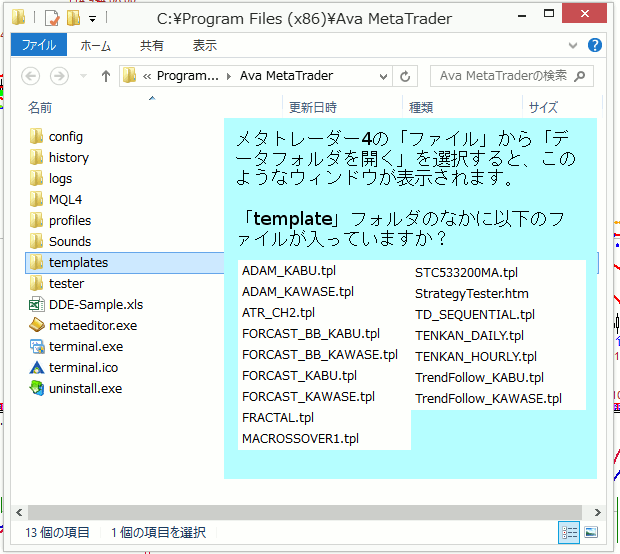
Task: Select the tester folder icon
Action: coord(36,283)
